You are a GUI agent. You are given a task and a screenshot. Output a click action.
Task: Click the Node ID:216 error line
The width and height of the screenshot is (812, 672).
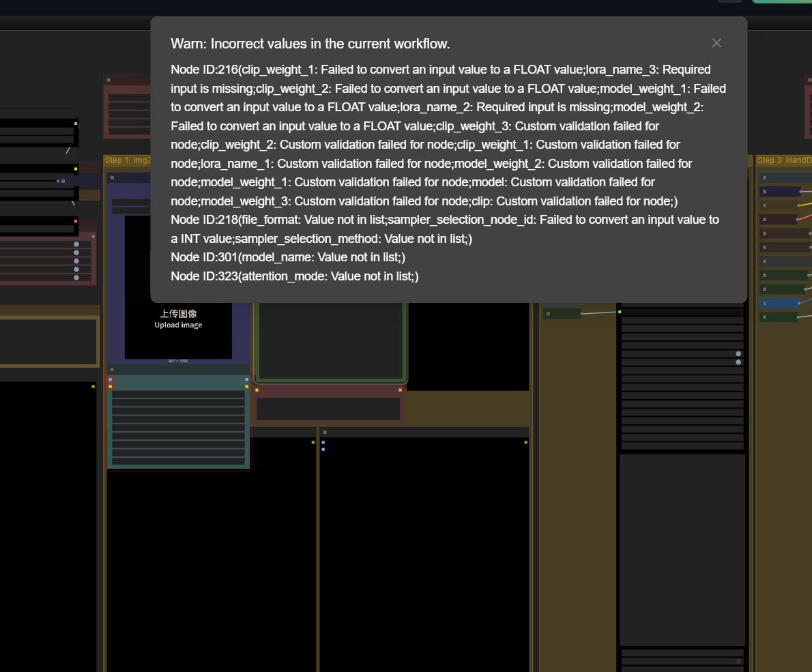point(448,135)
